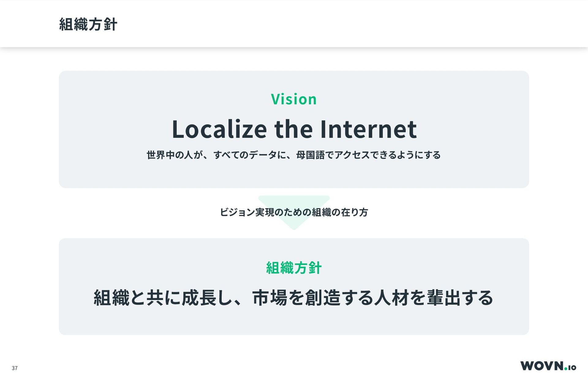Click the phrase 市場を創造する人材を輩出する
The width and height of the screenshot is (588, 382).
point(373,298)
